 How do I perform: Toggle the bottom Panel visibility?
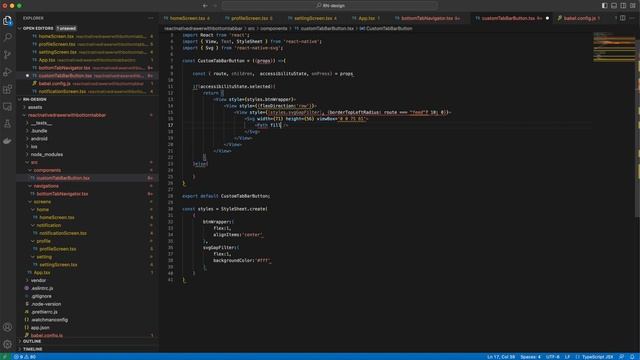614,6
